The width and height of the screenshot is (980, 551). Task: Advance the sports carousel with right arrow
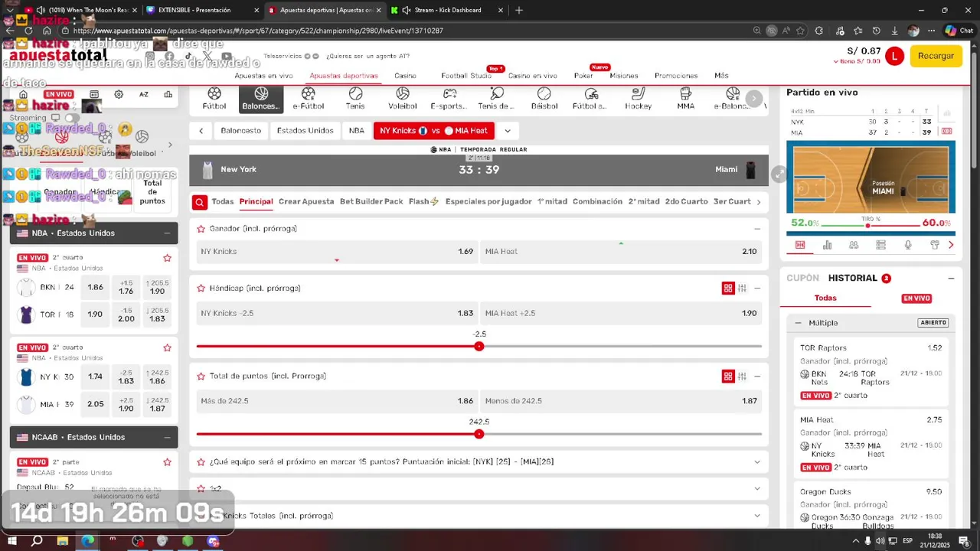(x=754, y=99)
